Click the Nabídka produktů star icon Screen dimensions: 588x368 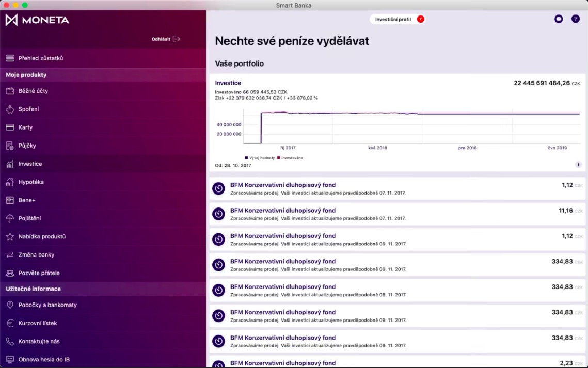click(10, 236)
